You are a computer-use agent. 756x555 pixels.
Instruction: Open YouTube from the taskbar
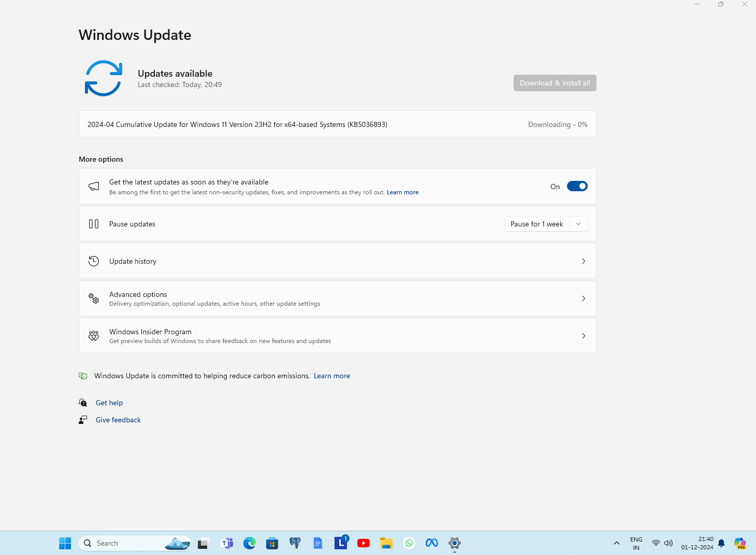pyautogui.click(x=364, y=543)
